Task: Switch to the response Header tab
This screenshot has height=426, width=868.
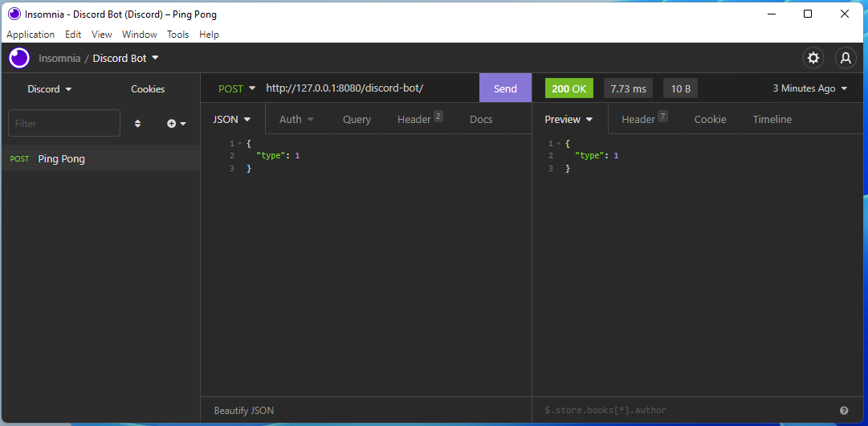Action: (x=644, y=119)
